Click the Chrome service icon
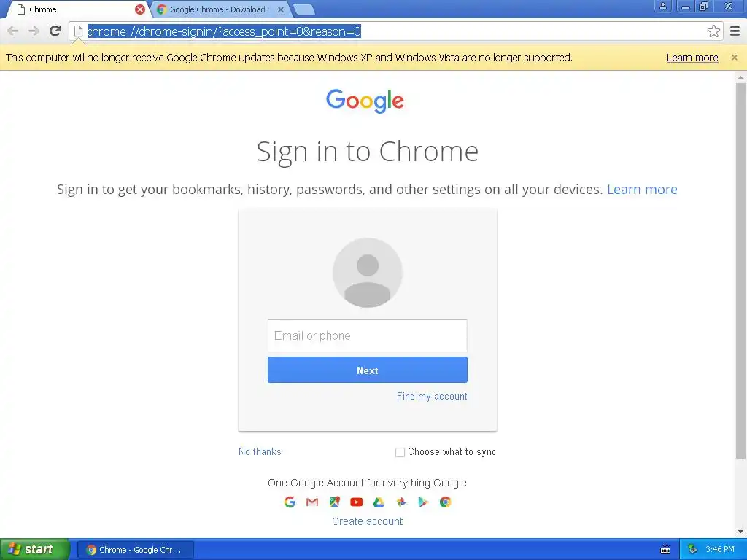 [x=446, y=502]
